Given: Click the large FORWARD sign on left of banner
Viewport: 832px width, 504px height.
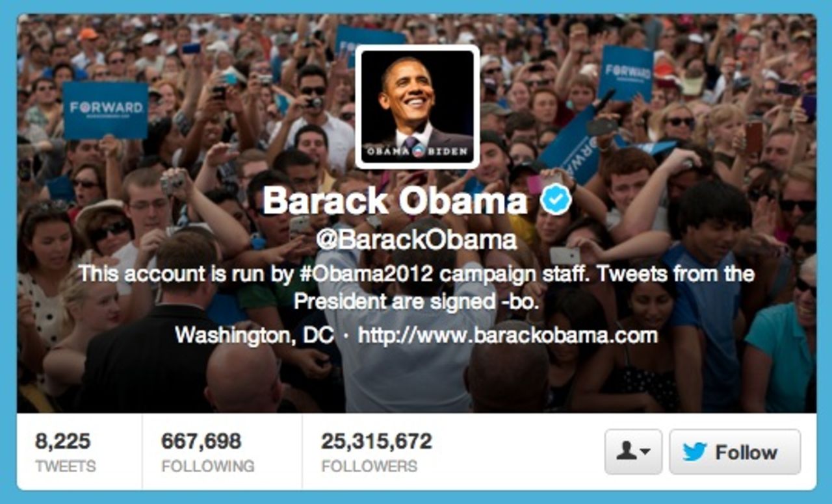Looking at the screenshot, I should click(105, 110).
